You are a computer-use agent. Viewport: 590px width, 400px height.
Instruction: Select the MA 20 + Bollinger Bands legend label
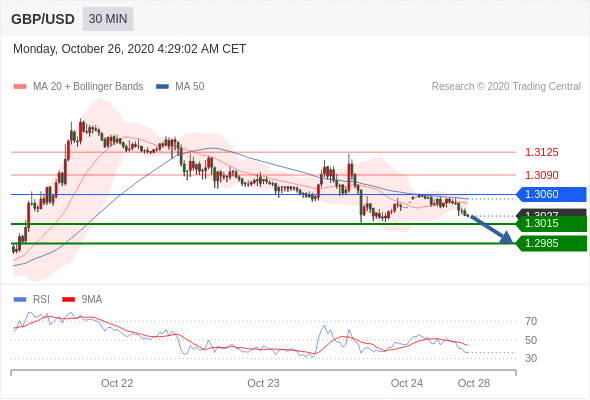[88, 87]
